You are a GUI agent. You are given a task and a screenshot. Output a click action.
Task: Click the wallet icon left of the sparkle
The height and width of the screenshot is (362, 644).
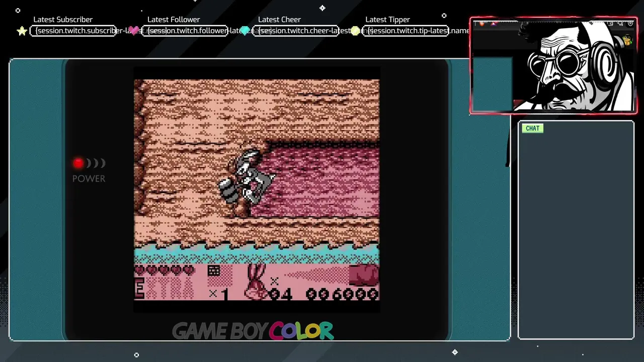click(610, 23)
